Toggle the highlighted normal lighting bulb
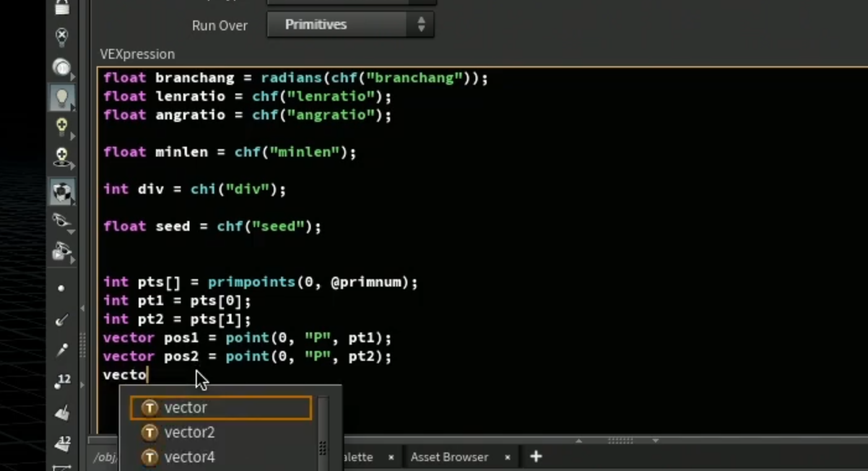 (x=61, y=98)
